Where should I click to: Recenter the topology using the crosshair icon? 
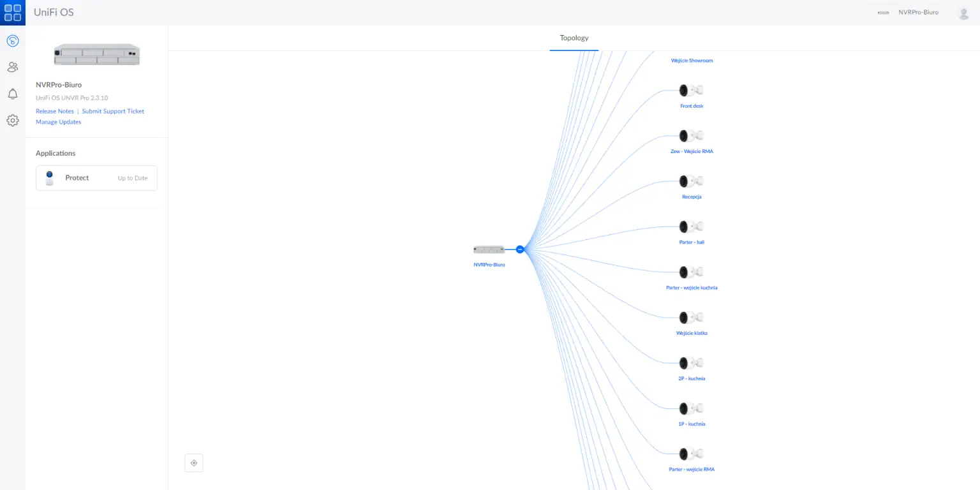193,463
